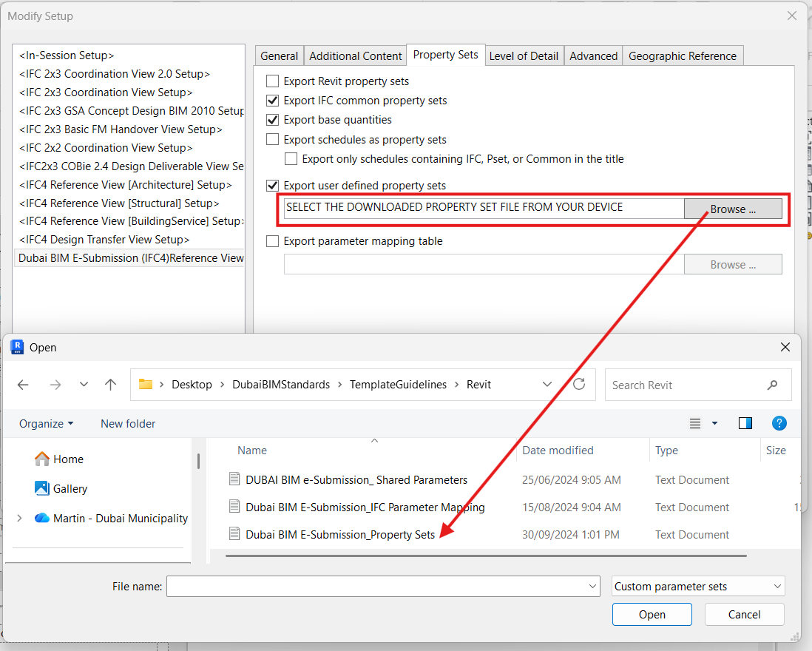Click user defined property set path field
812x651 pixels.
[x=484, y=208]
